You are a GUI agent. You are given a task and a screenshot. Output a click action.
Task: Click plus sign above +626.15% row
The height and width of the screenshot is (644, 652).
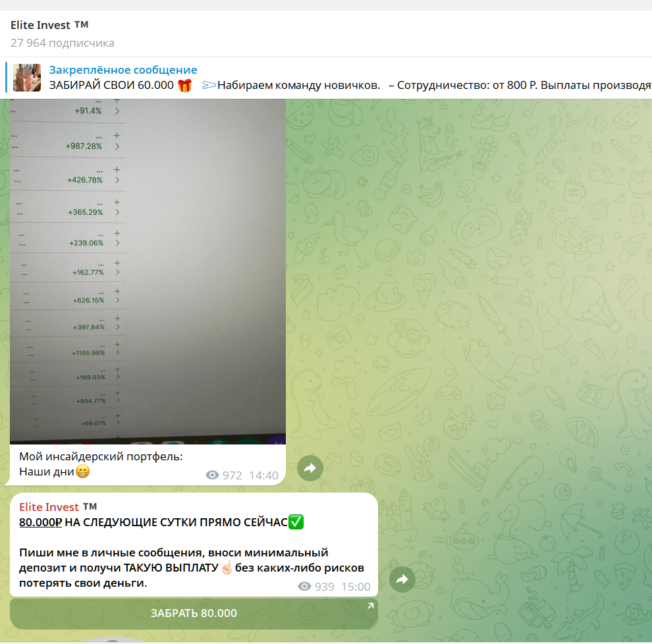(x=117, y=291)
